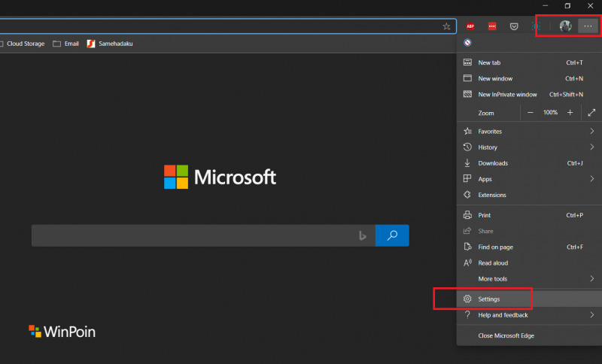Click the red password manager extension icon
The height and width of the screenshot is (364, 602).
point(492,26)
